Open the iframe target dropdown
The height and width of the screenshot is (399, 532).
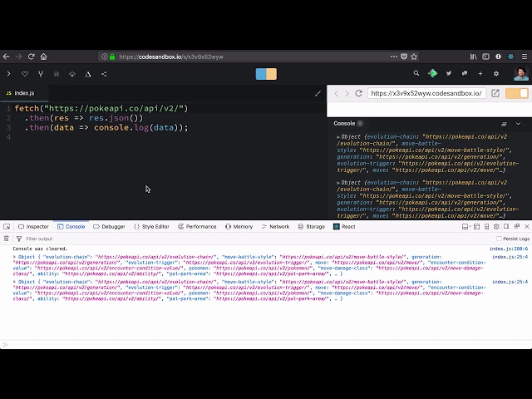pyautogui.click(x=466, y=227)
